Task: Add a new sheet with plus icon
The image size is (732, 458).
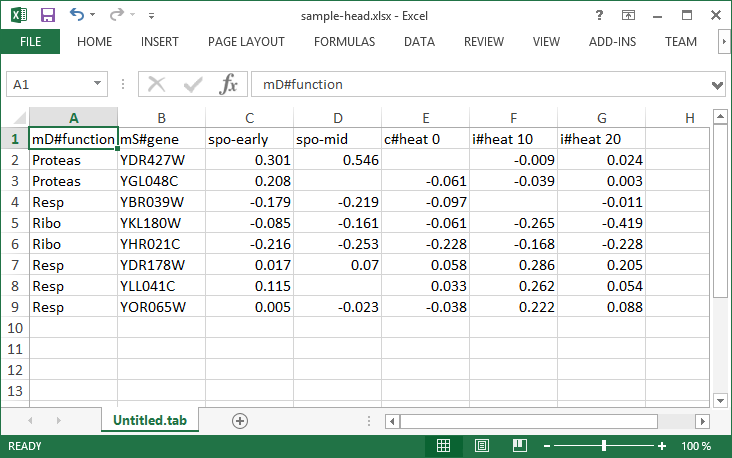Action: (x=239, y=421)
